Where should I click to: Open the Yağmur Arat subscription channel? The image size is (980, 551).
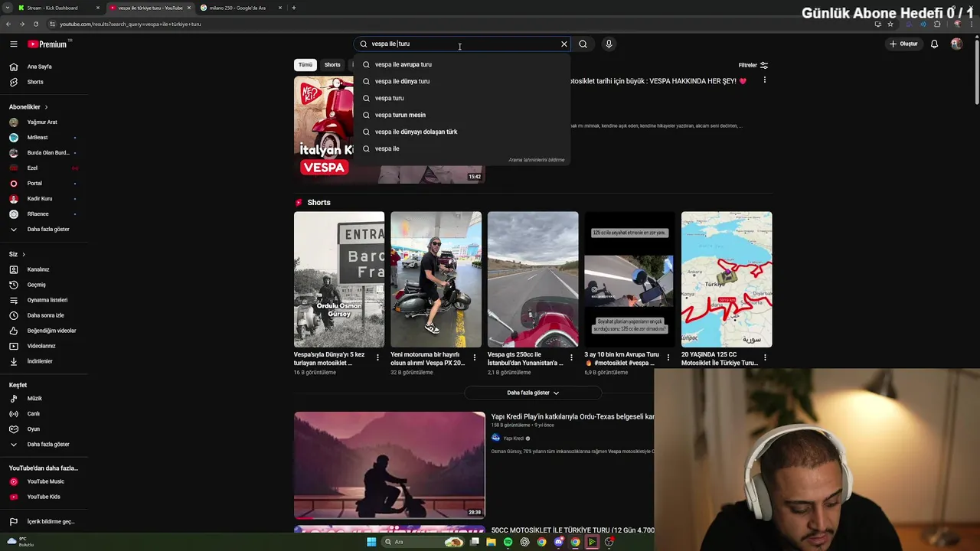pos(44,122)
